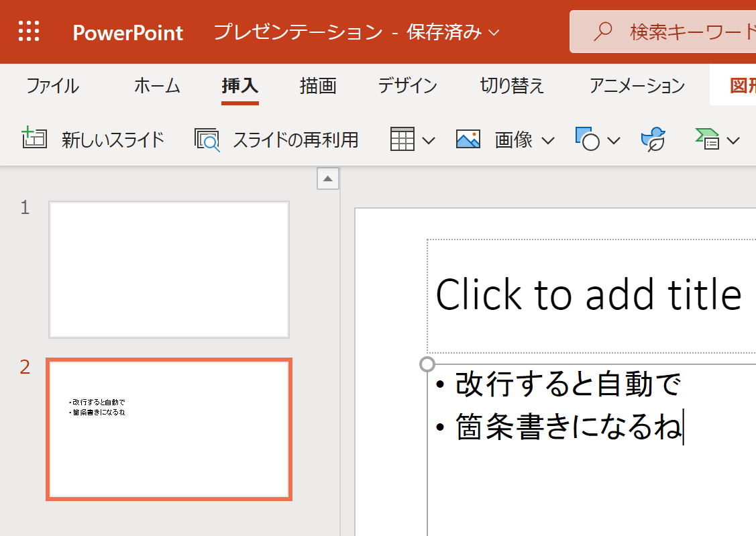Click the bullet text 箇条書きになるね
This screenshot has width=756, height=536.
coord(568,427)
